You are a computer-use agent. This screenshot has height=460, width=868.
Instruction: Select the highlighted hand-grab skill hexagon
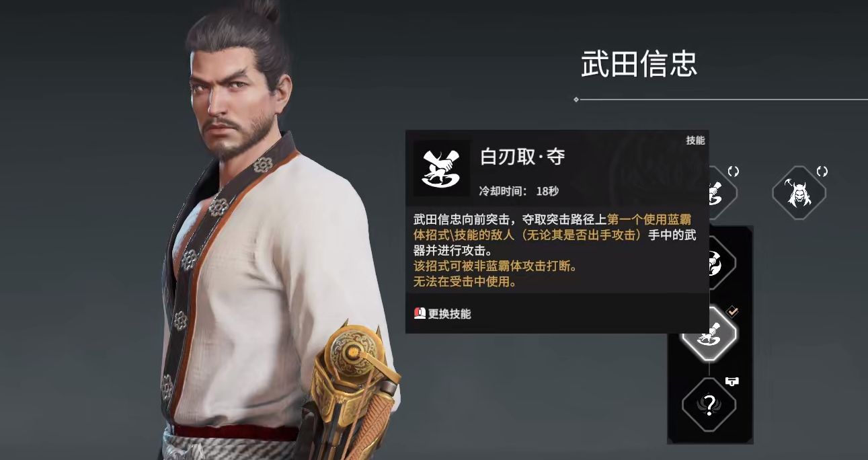709,334
